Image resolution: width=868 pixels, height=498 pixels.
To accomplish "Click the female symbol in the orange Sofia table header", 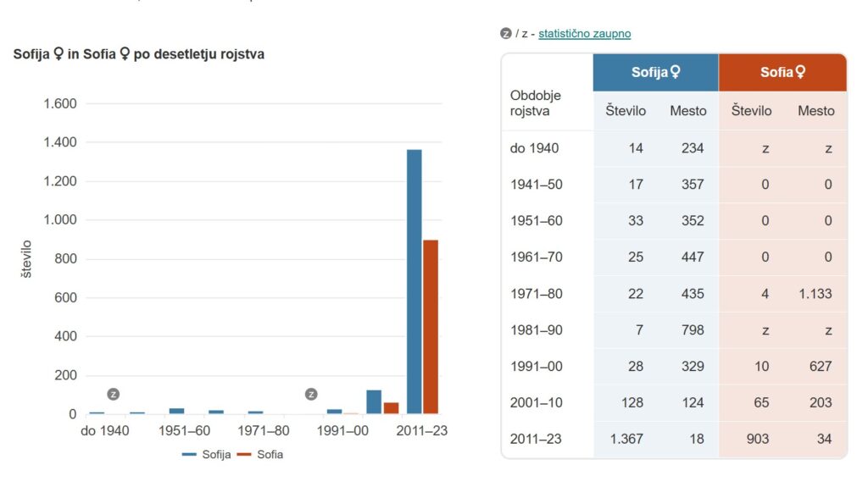I will pyautogui.click(x=800, y=73).
